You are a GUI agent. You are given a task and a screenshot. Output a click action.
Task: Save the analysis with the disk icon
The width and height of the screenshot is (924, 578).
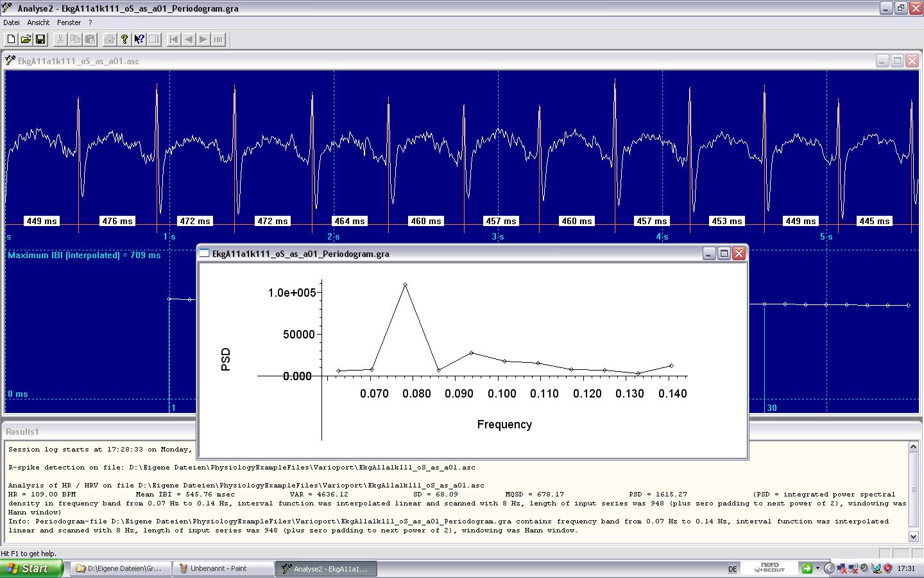pos(40,39)
